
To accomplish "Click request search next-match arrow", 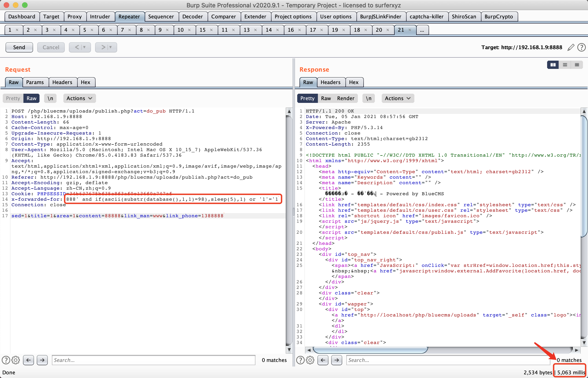I will point(42,360).
